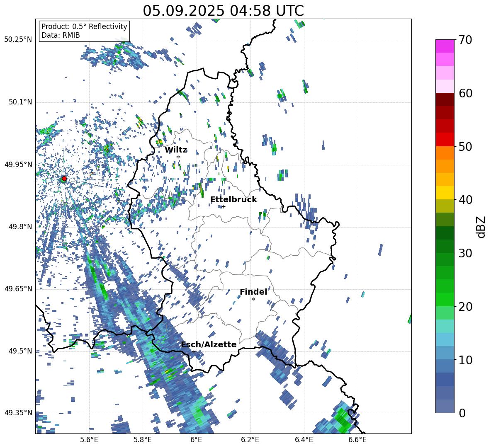This screenshot has height=448, width=491.
Task: Click the 49.5°N latitude label
Action: pos(20,351)
